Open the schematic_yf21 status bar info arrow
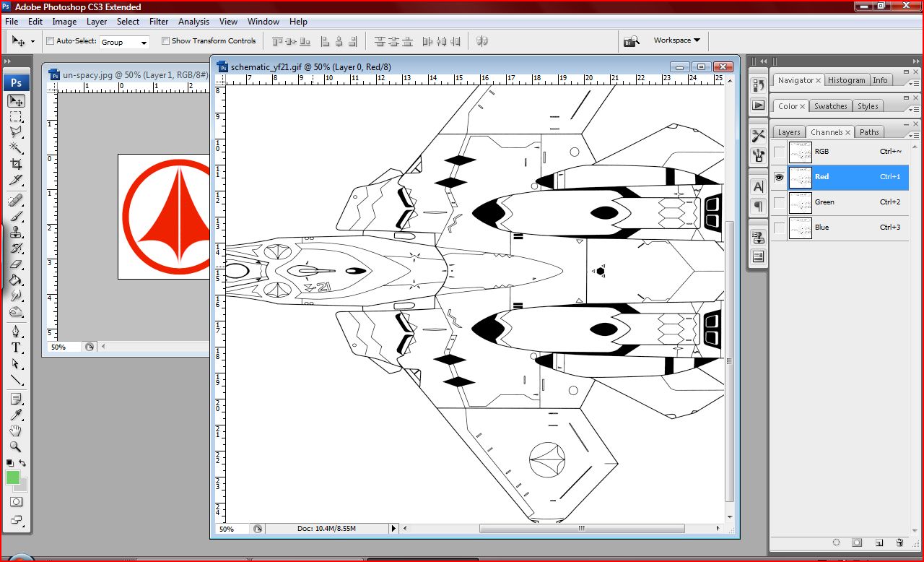 click(394, 529)
